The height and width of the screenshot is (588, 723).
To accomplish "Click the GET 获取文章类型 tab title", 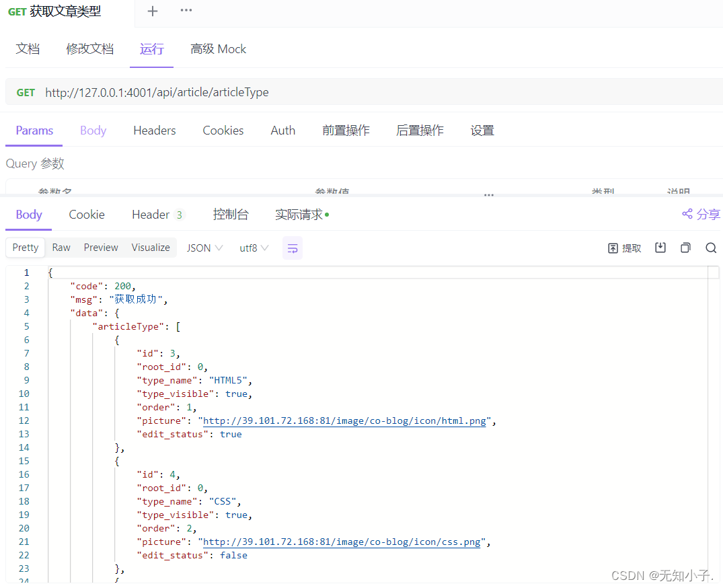I will coord(55,11).
